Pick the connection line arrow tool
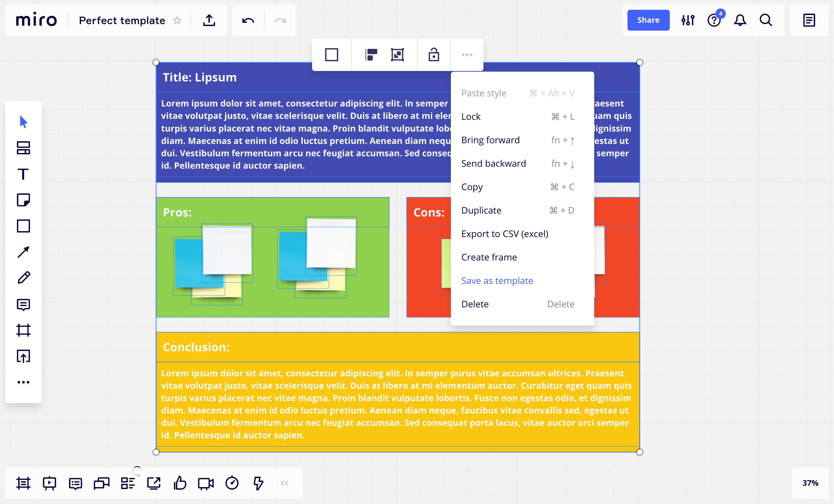 coord(23,252)
